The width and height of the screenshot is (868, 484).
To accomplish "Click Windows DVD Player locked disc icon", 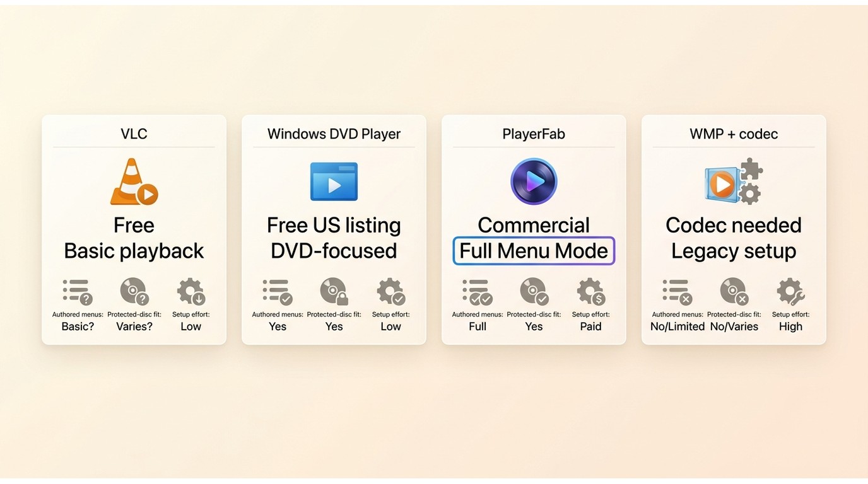I will coord(334,292).
